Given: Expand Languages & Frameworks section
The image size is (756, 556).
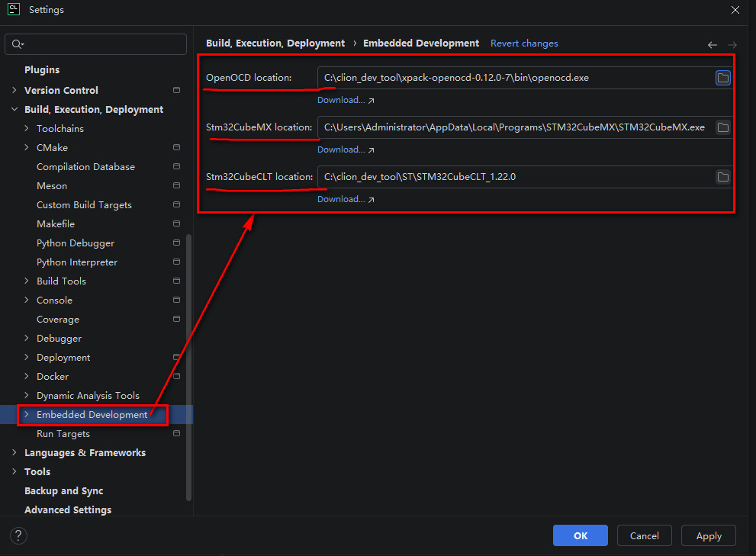Looking at the screenshot, I should 14,452.
